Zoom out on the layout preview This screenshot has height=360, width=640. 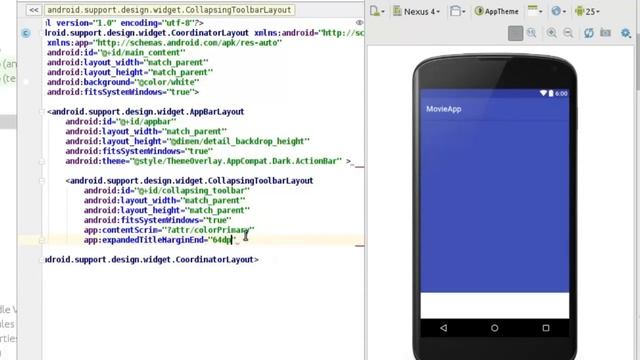(568, 33)
